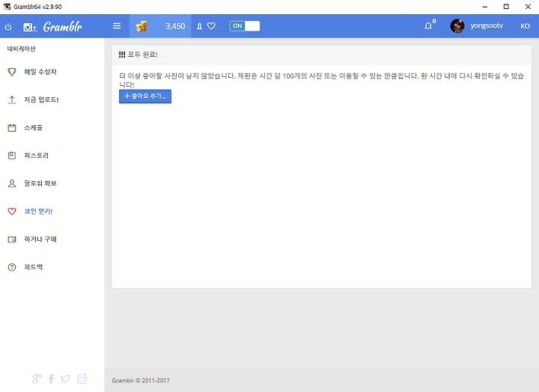Click the Gramblr © 2011-2017 footer text

coord(141,380)
